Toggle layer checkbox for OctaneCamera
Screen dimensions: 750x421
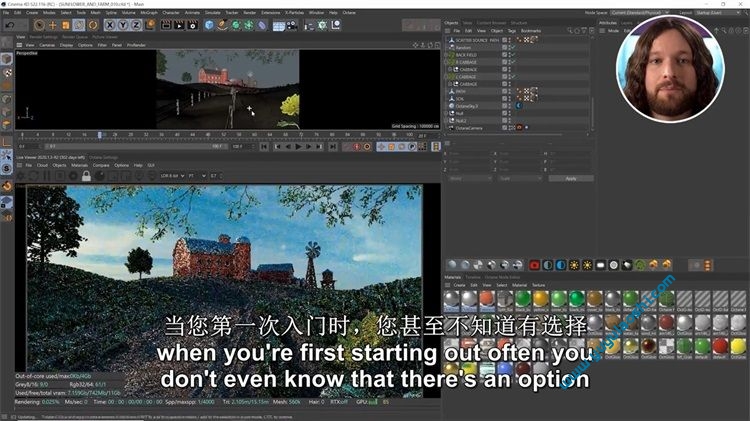504,128
